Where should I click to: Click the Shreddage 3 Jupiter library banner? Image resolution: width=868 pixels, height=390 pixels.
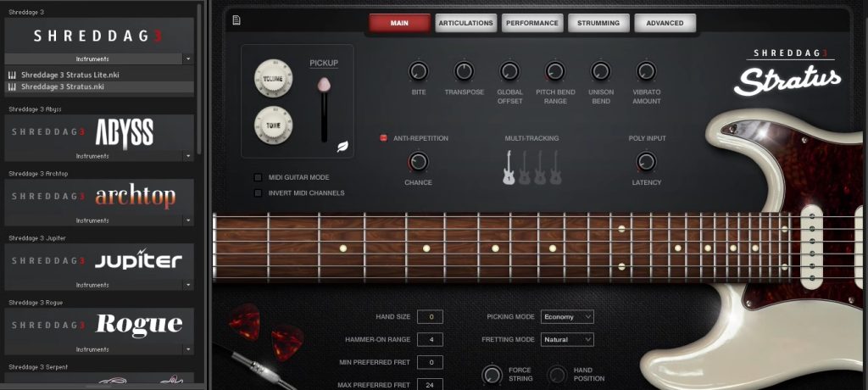coord(98,260)
